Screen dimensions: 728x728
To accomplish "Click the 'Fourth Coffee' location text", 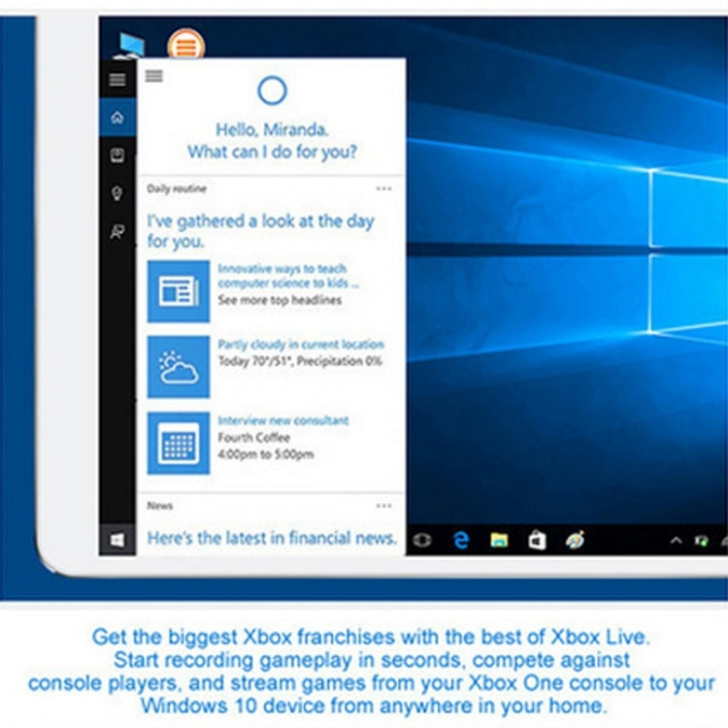I will coord(254,438).
